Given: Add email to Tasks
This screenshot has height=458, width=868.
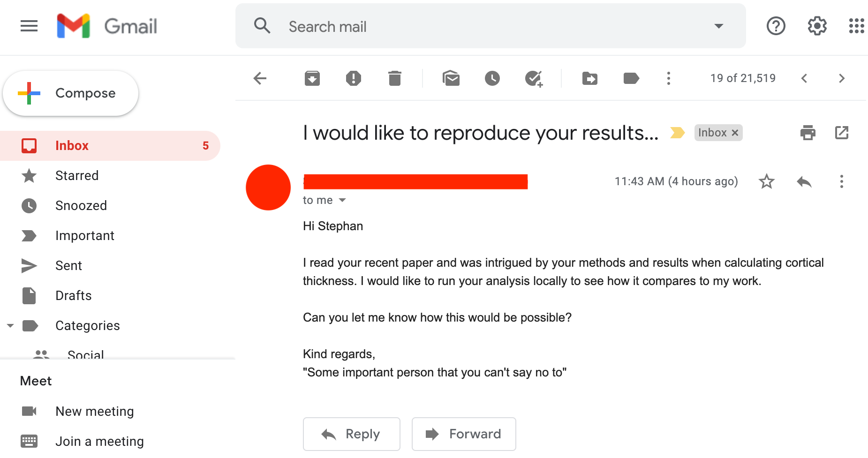Looking at the screenshot, I should pyautogui.click(x=534, y=78).
